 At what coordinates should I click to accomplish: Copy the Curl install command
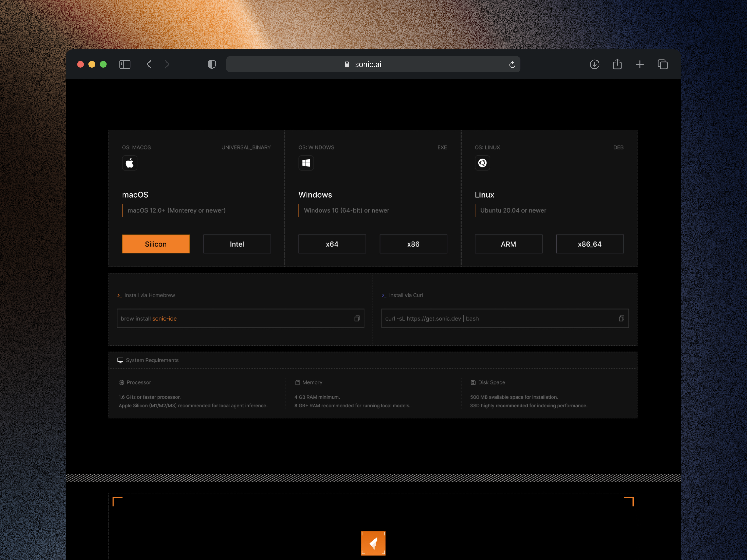(x=621, y=318)
